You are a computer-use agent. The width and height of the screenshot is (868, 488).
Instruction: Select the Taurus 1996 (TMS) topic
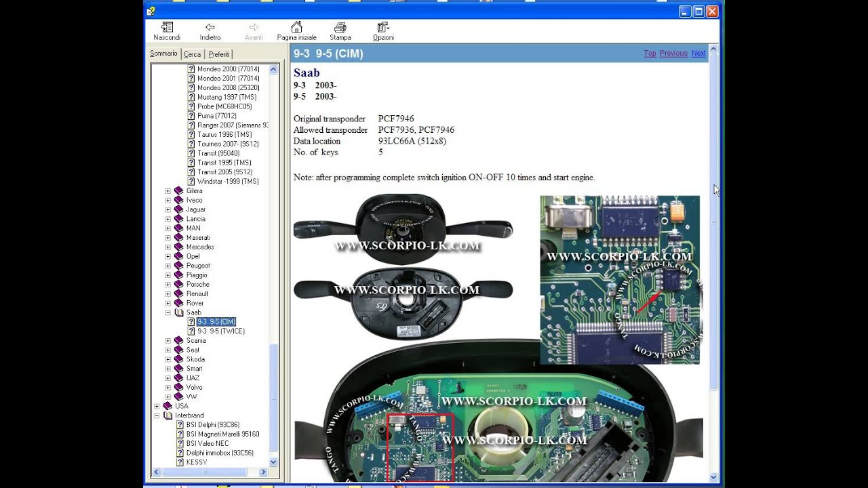224,135
